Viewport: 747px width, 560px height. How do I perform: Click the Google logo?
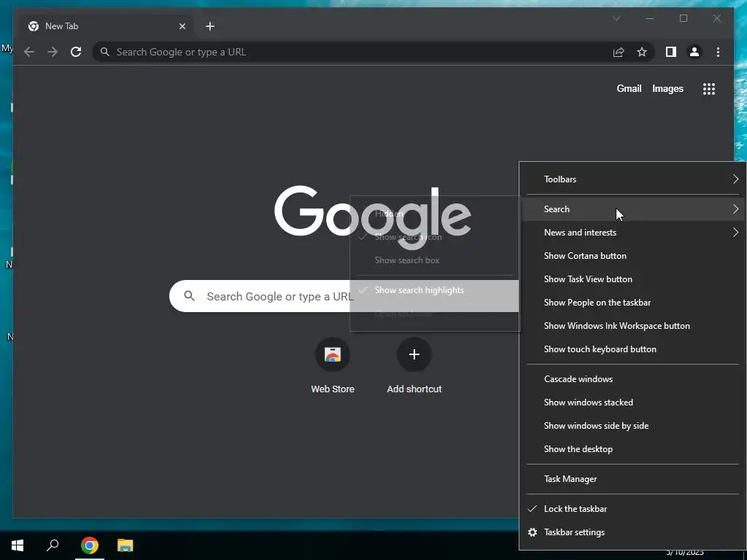[373, 217]
